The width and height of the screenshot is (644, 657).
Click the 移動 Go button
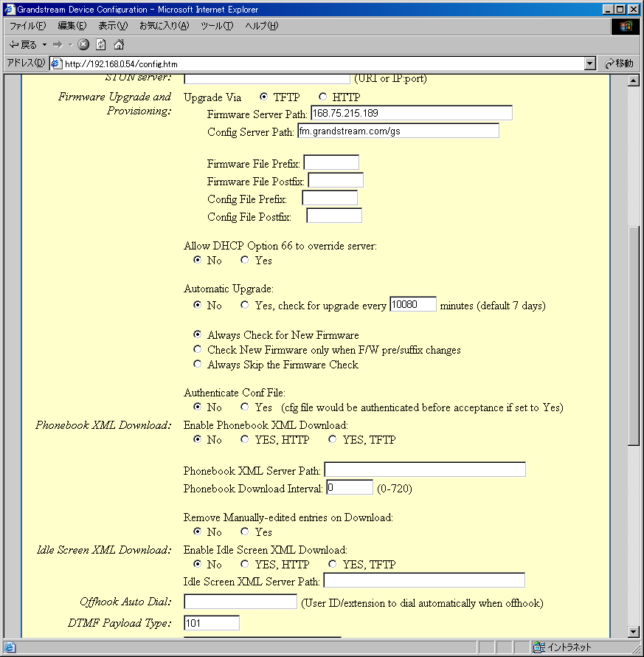coord(619,63)
